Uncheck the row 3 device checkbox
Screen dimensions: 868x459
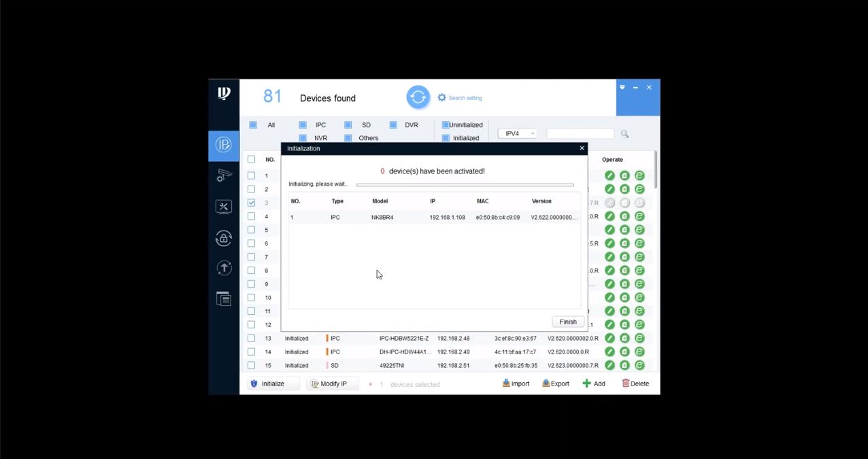[252, 203]
